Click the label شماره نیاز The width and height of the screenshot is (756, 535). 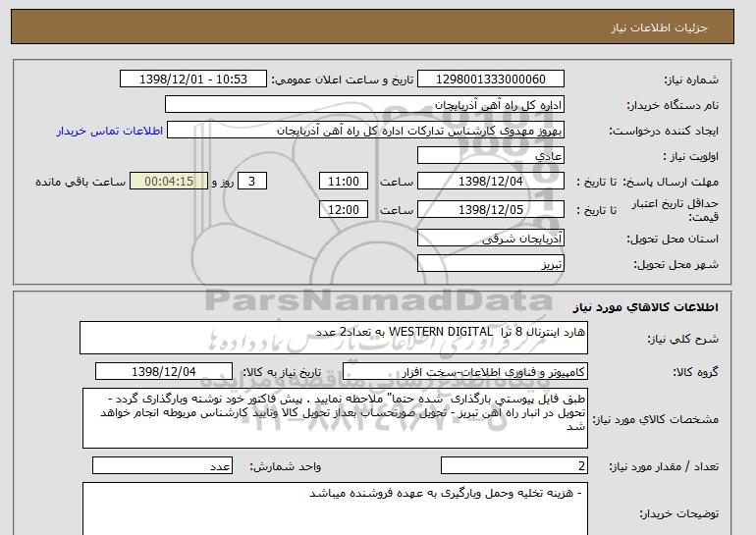point(691,80)
